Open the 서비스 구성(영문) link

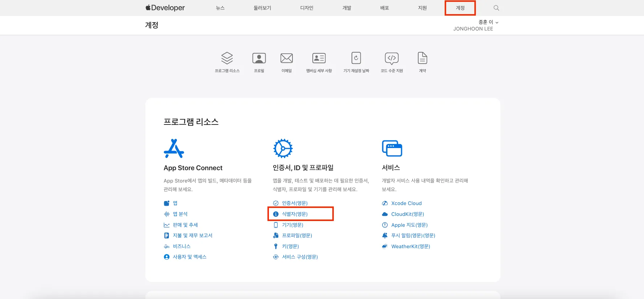click(x=300, y=257)
